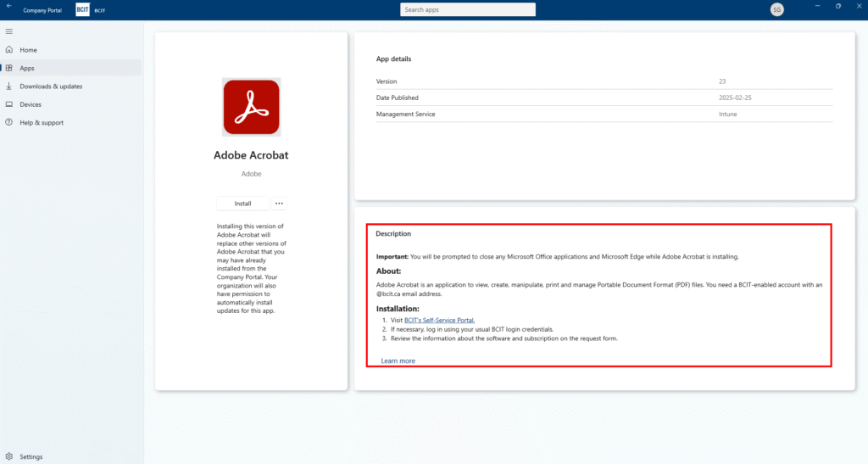The width and height of the screenshot is (868, 464).
Task: Click the Adobe Acrobat app logo
Action: click(251, 107)
